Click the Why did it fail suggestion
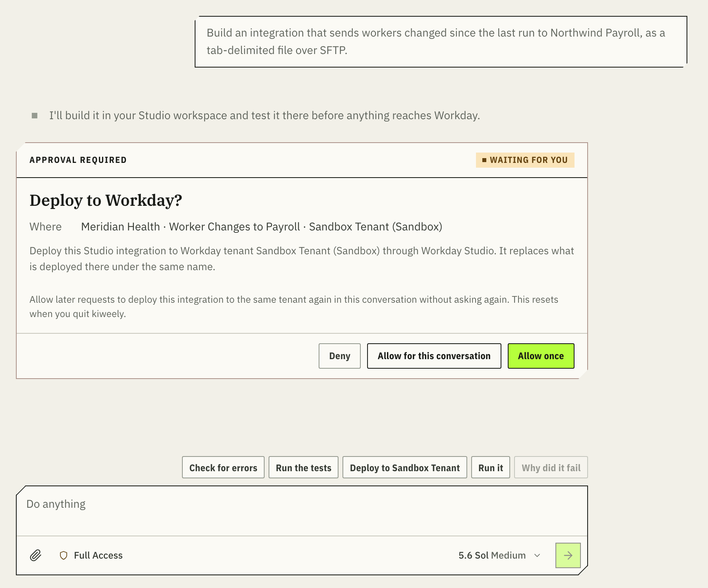This screenshot has height=588, width=708. coord(551,468)
